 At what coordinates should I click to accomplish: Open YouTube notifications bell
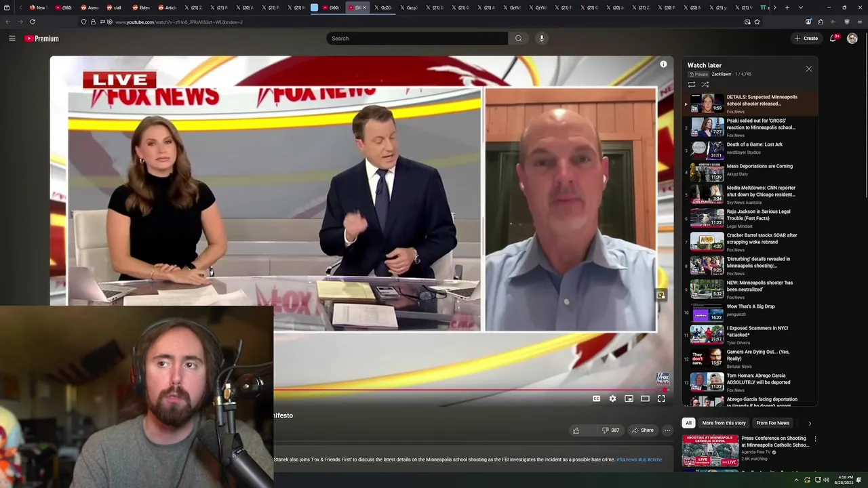pyautogui.click(x=833, y=39)
